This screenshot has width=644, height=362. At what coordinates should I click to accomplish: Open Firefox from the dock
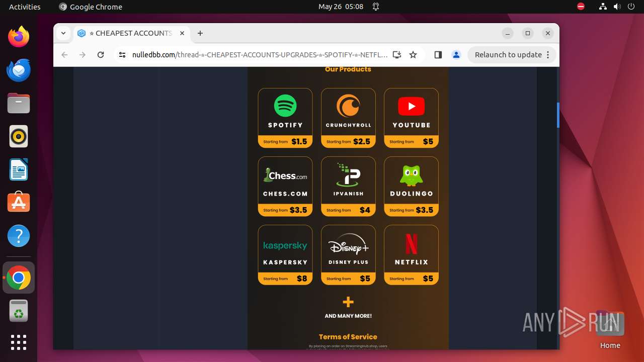click(19, 37)
